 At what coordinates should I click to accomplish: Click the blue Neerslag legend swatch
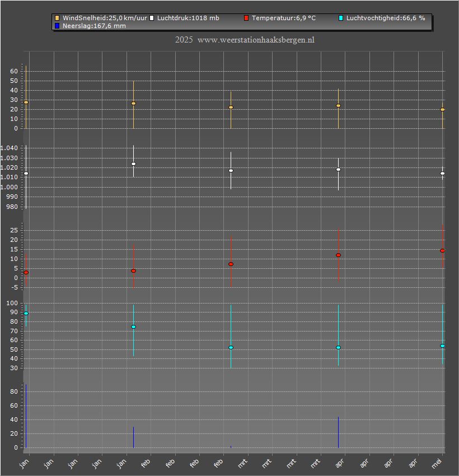tap(57, 26)
